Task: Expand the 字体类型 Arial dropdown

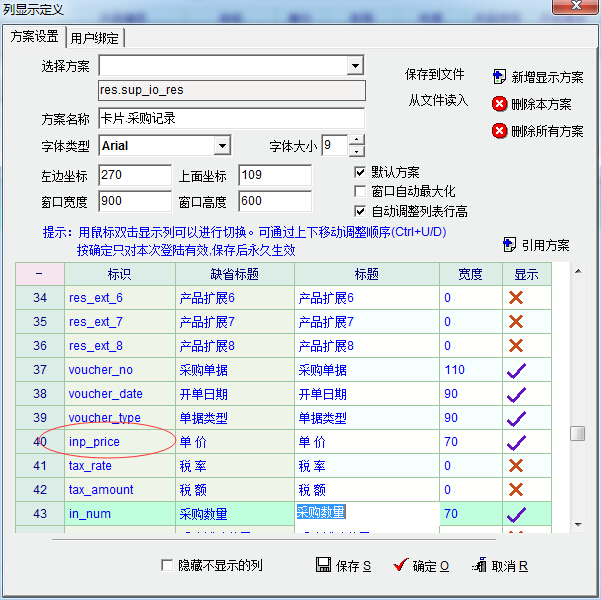Action: click(222, 146)
